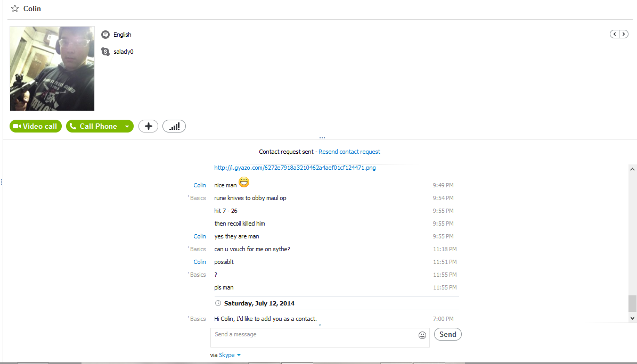The image size is (637, 364).
Task: Click the Skype name icon beside salady0
Action: coord(105,52)
